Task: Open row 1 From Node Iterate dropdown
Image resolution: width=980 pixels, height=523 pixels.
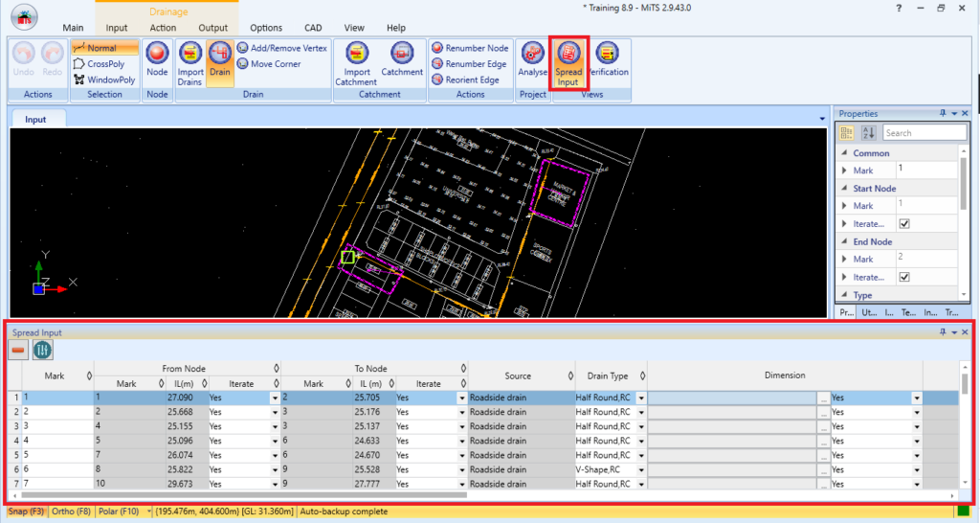Action: pos(275,398)
